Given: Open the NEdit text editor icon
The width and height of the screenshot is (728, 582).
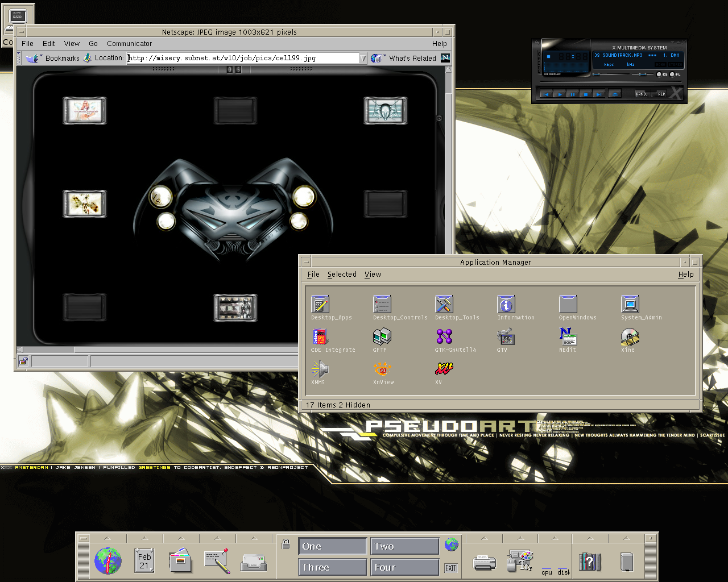Looking at the screenshot, I should click(x=567, y=337).
